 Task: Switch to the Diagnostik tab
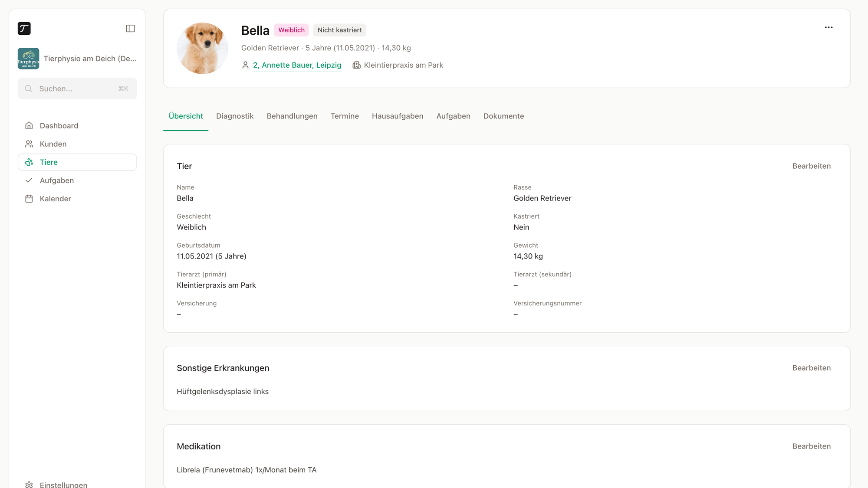point(235,116)
